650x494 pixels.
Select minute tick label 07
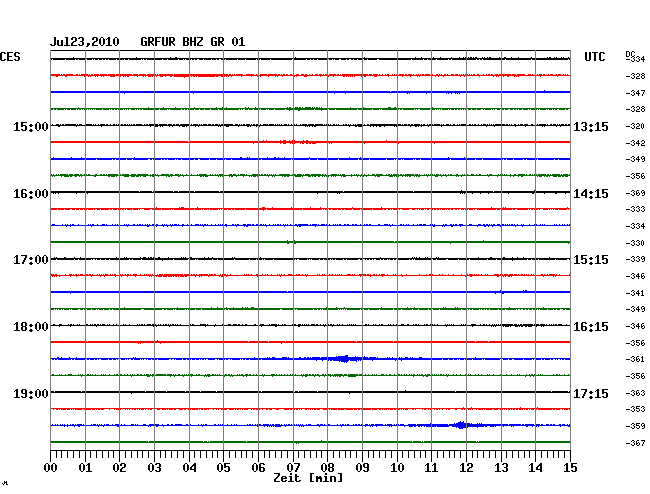(293, 468)
